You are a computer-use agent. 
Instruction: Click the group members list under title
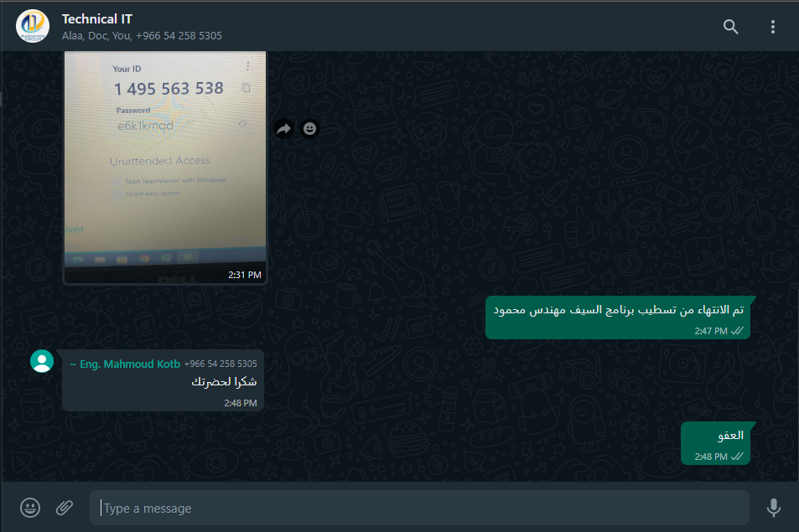tap(142, 36)
